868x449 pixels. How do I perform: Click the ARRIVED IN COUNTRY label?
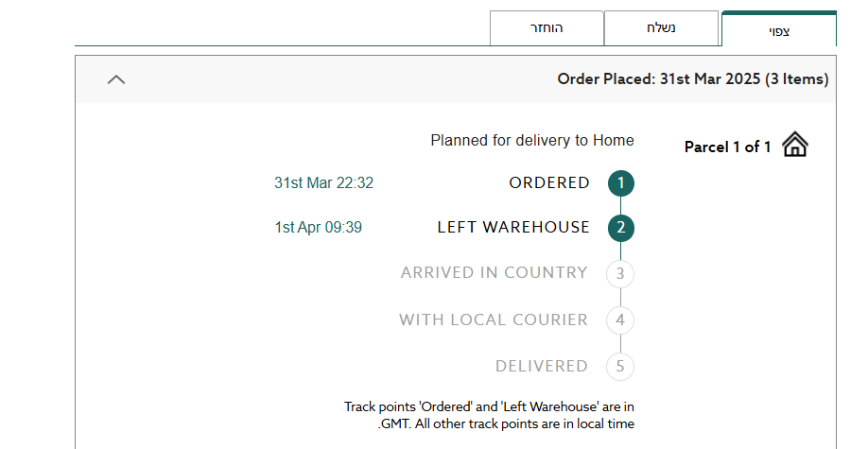tap(494, 272)
